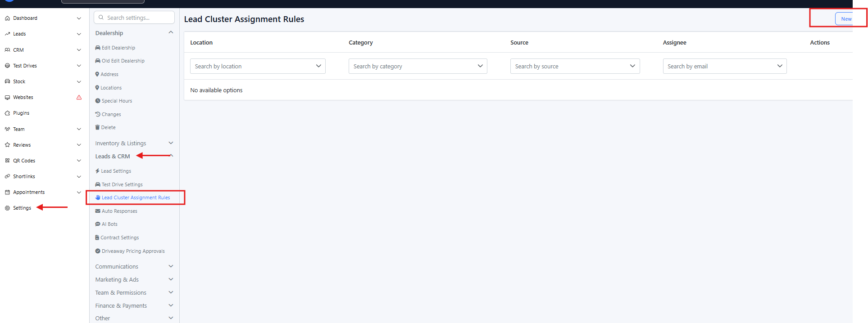The height and width of the screenshot is (323, 868).
Task: Open the Search by category dropdown
Action: click(417, 66)
